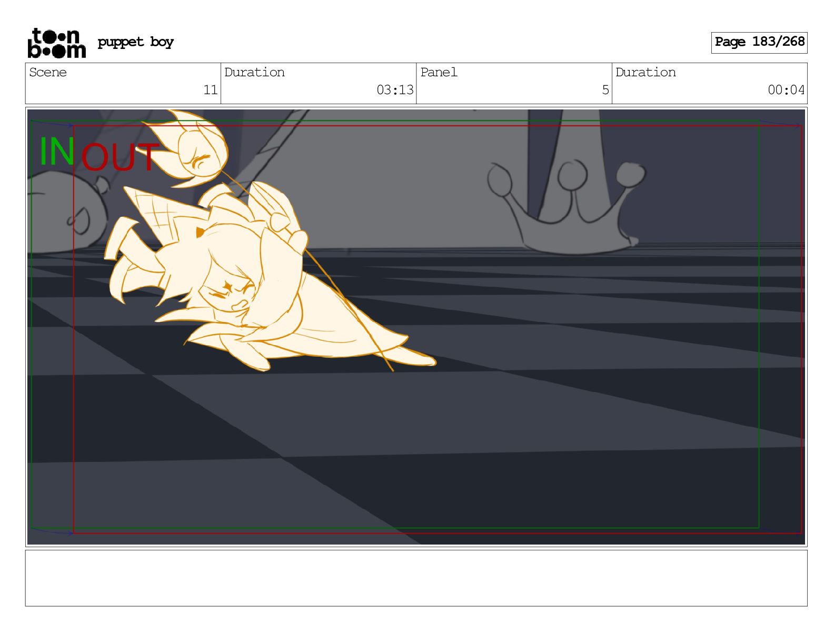Click the red OUT camera label
The height and width of the screenshot is (644, 834).
click(120, 157)
